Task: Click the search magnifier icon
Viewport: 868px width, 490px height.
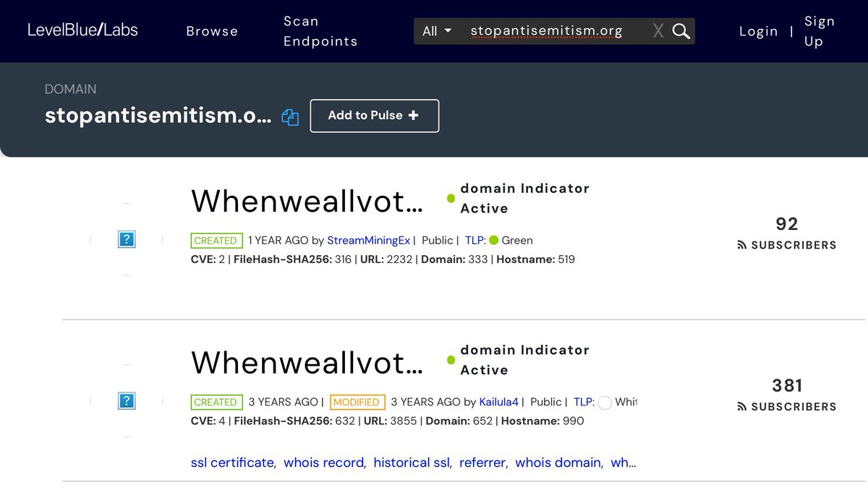Action: point(681,31)
